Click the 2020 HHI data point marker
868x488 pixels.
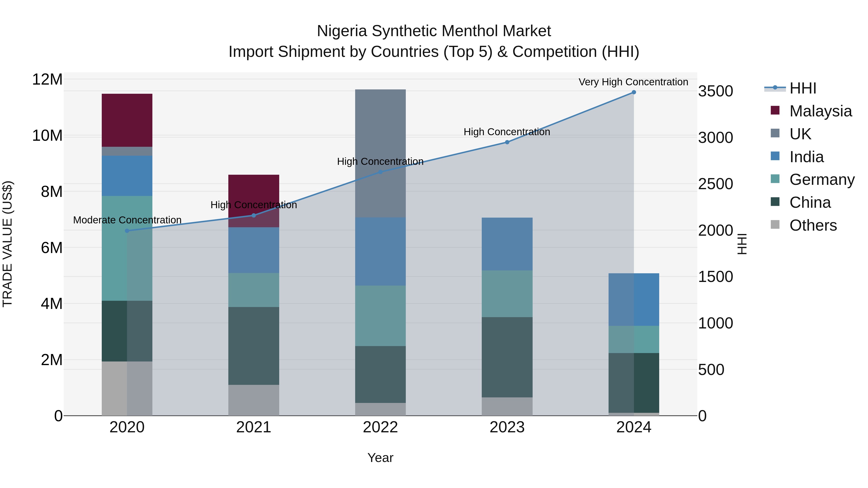point(127,231)
